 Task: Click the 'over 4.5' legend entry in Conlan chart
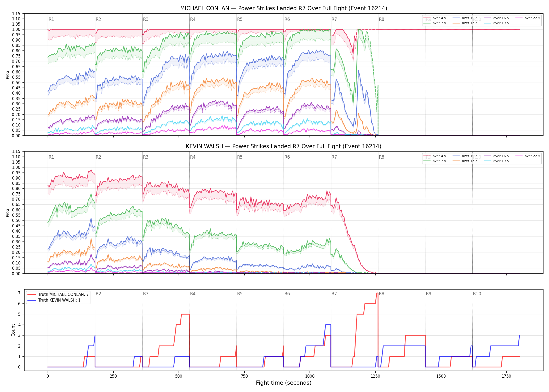(435, 18)
